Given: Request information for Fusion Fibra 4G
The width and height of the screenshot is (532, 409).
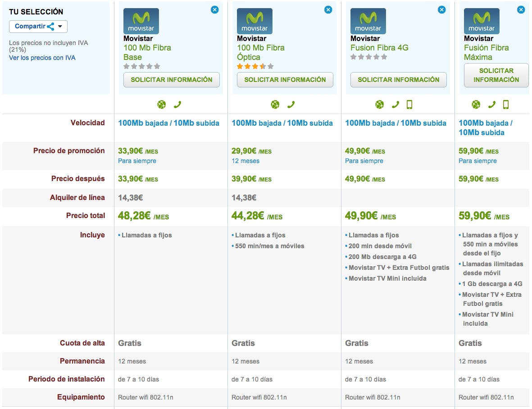Looking at the screenshot, I should tap(398, 80).
